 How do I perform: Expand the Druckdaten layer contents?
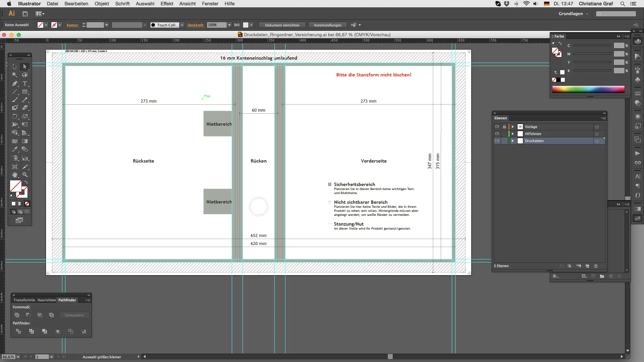click(513, 141)
